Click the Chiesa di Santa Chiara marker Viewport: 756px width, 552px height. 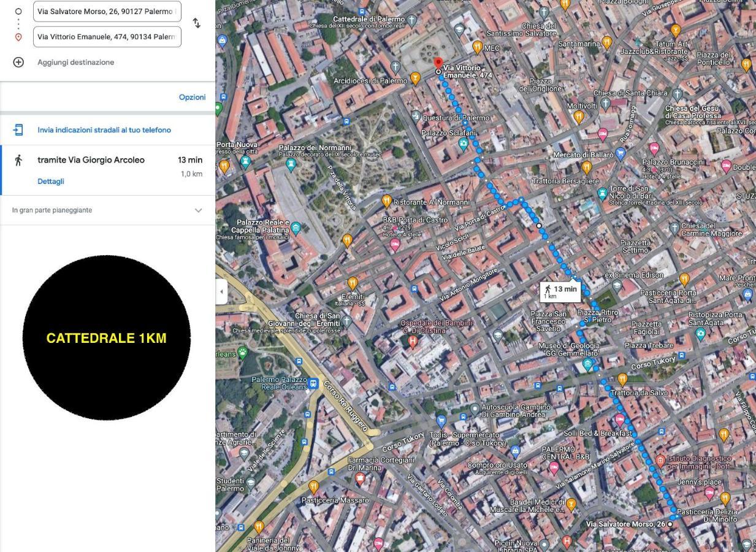tap(677, 94)
